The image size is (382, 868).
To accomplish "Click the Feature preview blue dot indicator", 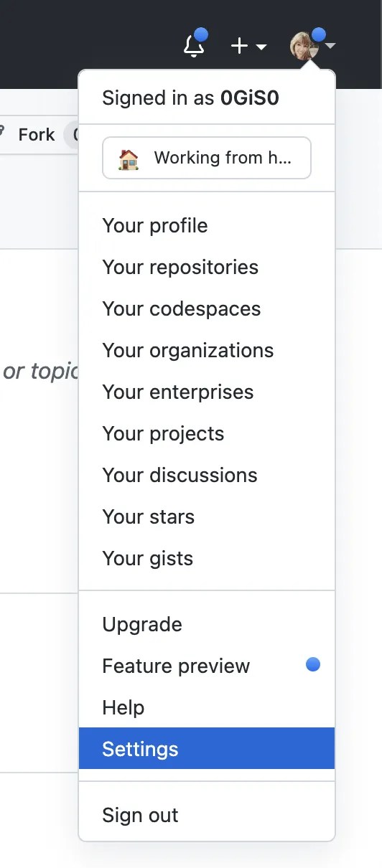I will click(x=313, y=665).
